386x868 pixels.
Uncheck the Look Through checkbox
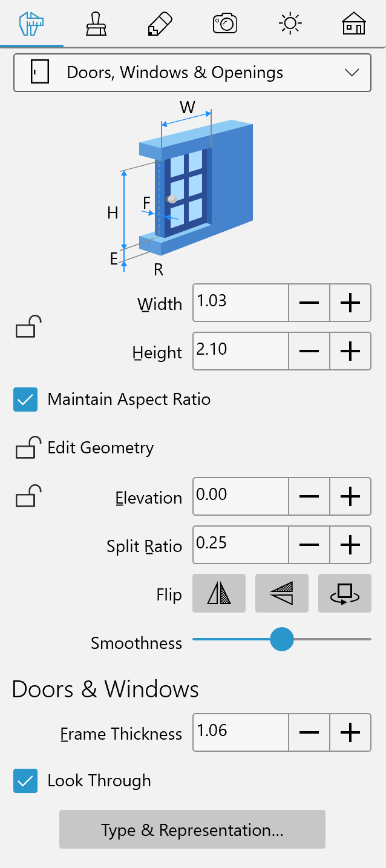point(25,781)
